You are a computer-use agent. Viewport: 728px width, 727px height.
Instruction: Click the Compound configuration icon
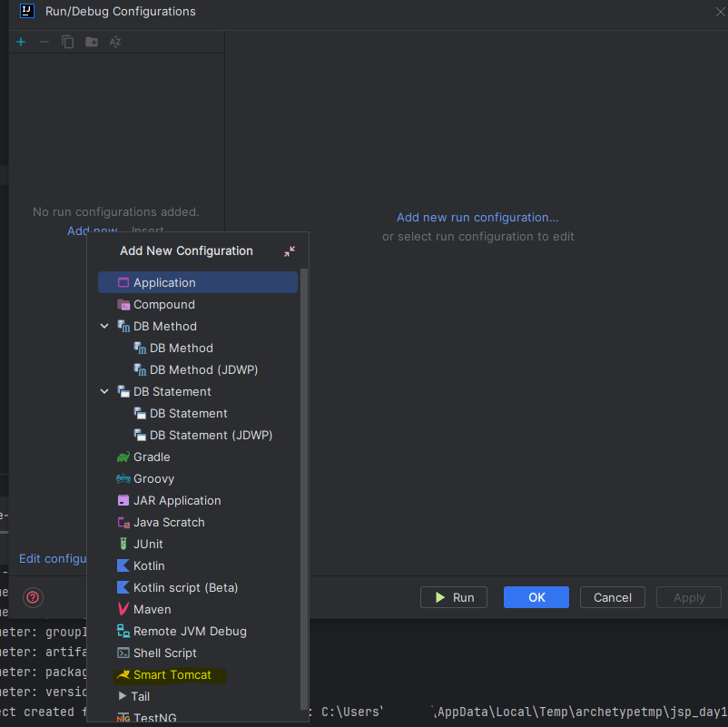123,305
